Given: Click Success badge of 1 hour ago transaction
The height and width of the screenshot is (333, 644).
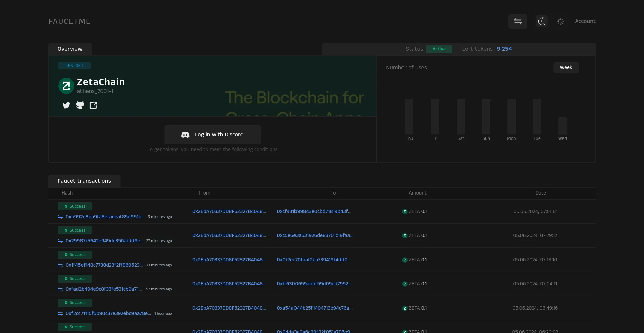Looking at the screenshot, I should 75,303.
